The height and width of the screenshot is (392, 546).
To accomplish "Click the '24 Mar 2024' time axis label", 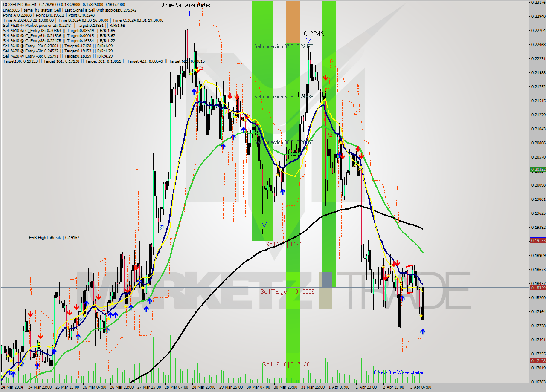I will pyautogui.click(x=12, y=388).
